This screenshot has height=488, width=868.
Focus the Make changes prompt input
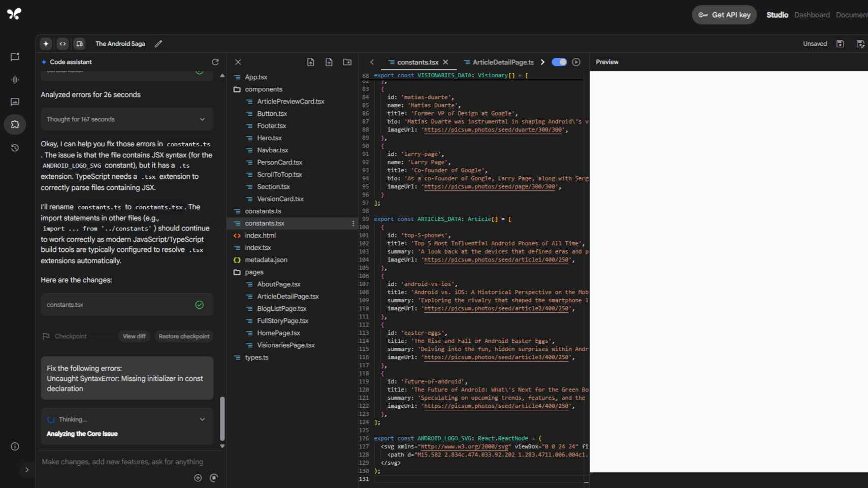pyautogui.click(x=122, y=462)
